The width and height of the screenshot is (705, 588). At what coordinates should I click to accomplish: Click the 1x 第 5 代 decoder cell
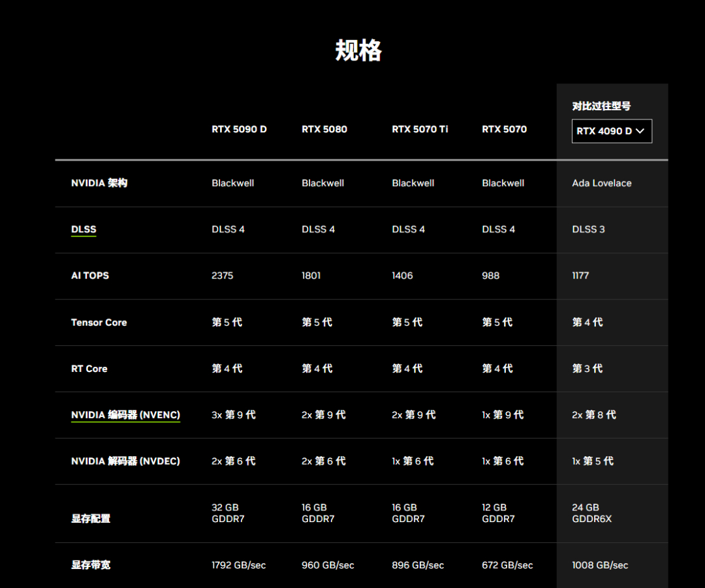tap(593, 461)
